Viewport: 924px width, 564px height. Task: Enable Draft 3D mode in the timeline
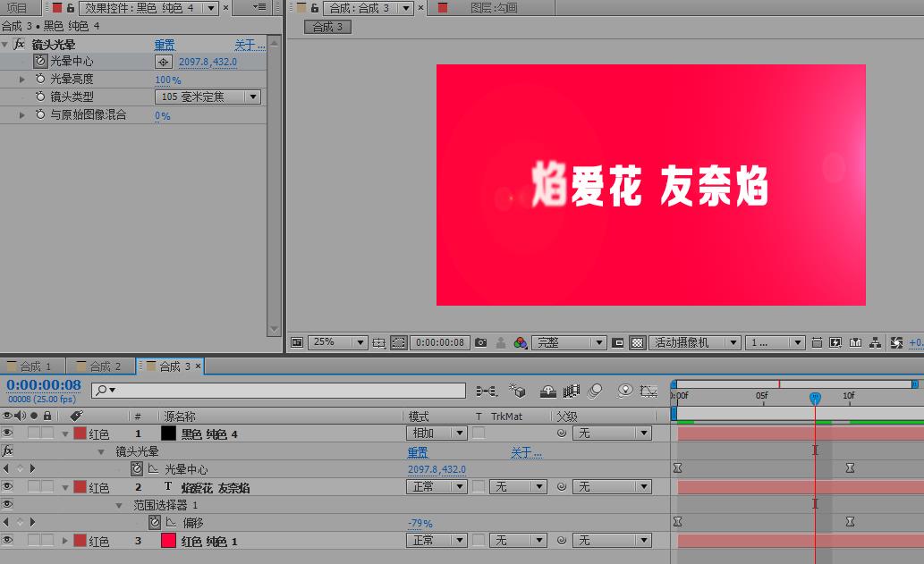[x=516, y=391]
